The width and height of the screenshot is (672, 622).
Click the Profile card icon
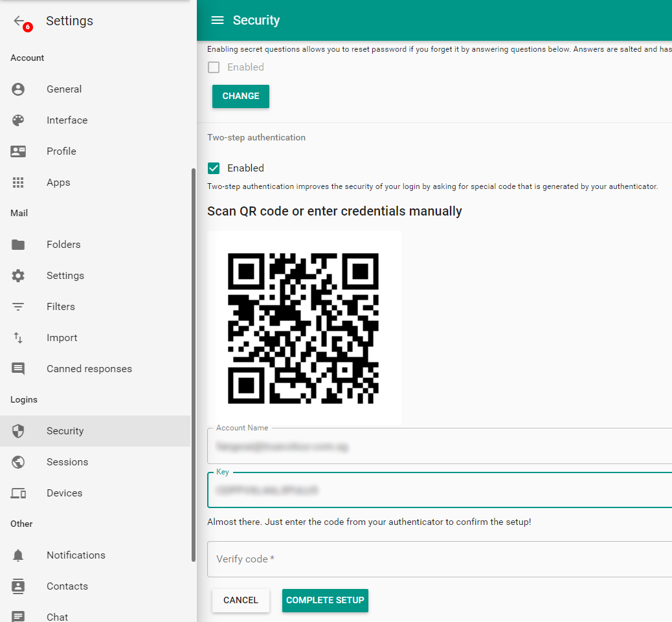click(x=18, y=151)
